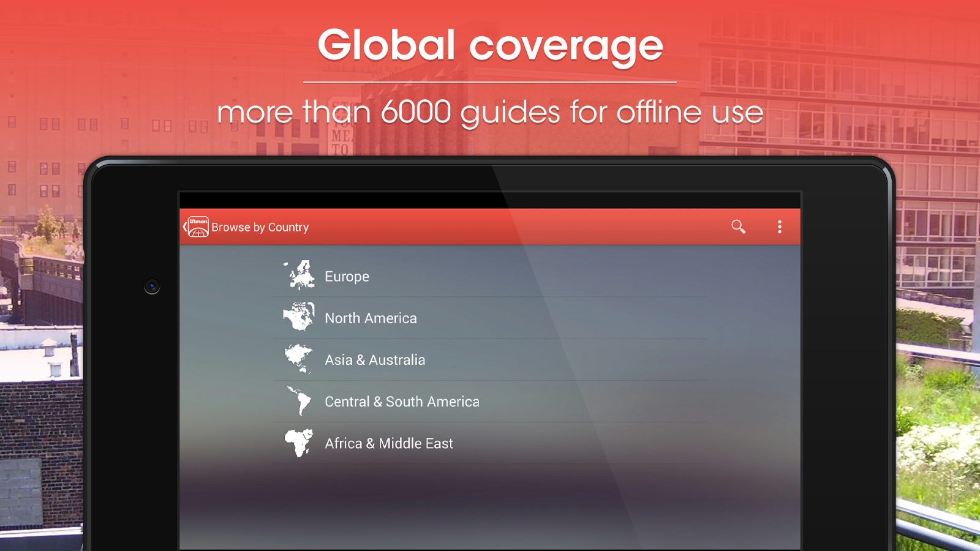Screen dimensions: 980x551
Task: Tap the Ulmon app logo icon
Action: click(x=198, y=227)
